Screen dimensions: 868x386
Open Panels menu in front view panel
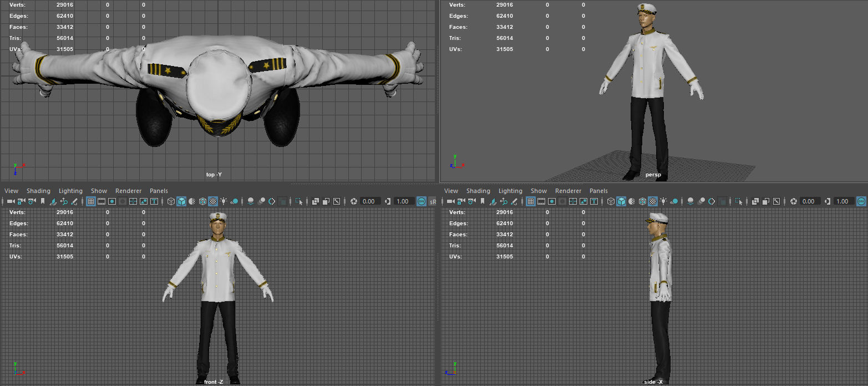click(x=159, y=191)
